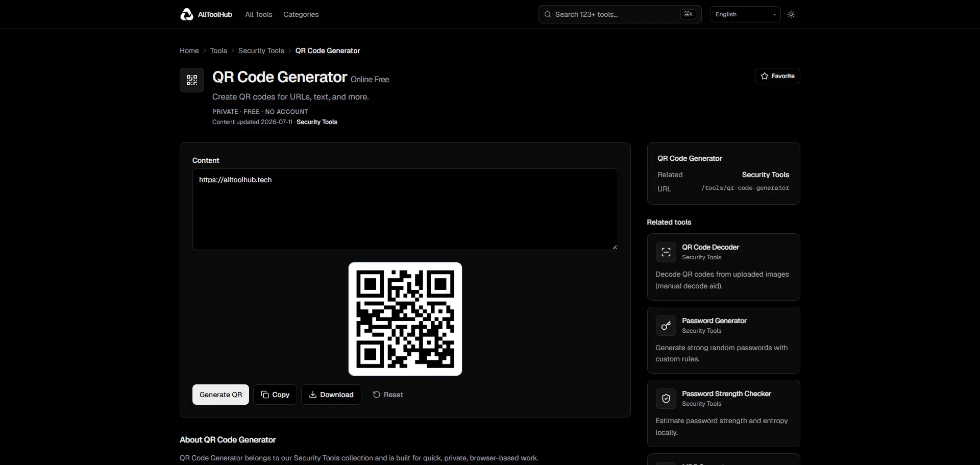Image resolution: width=980 pixels, height=465 pixels.
Task: Click the Decode QR codes description text
Action: 722,280
